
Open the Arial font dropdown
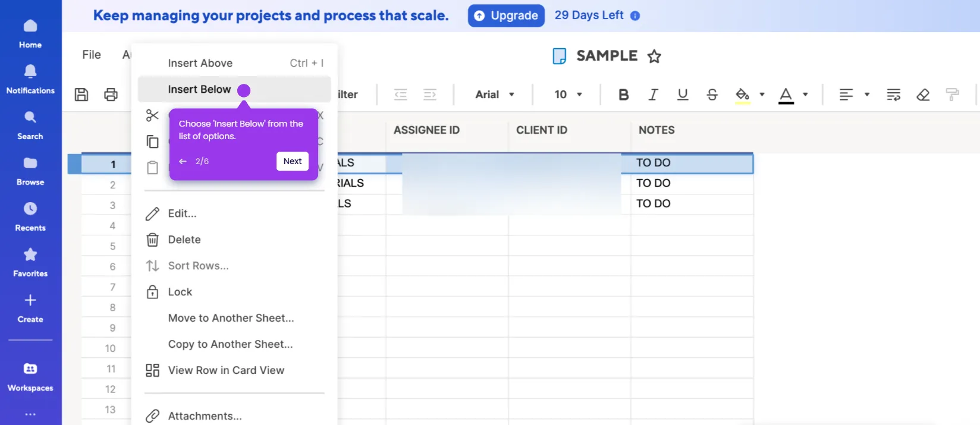tap(495, 95)
